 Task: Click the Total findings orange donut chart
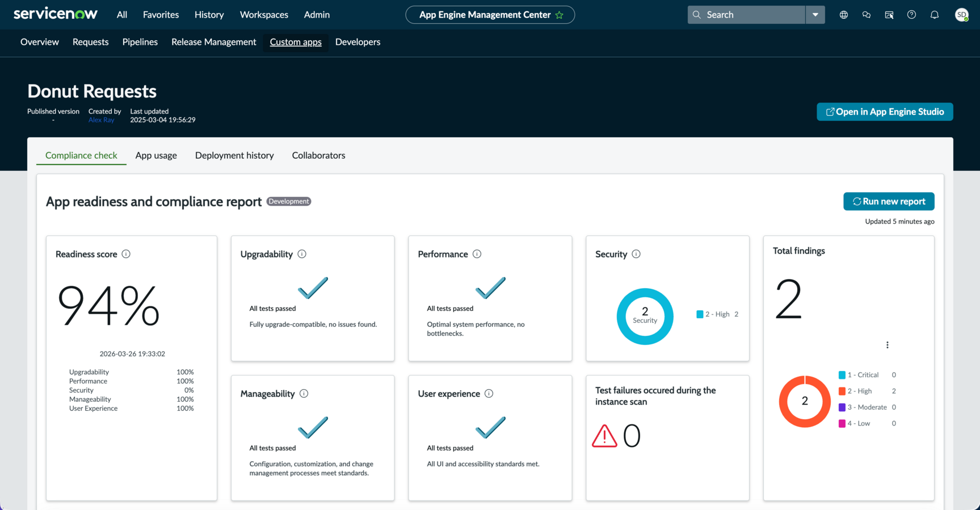click(805, 401)
